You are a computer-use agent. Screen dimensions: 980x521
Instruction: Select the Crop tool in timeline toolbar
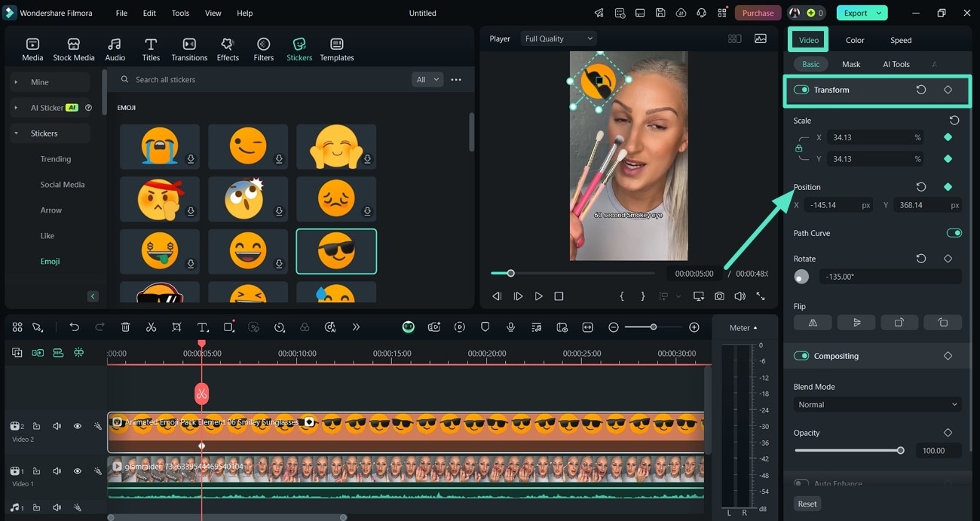pos(176,327)
